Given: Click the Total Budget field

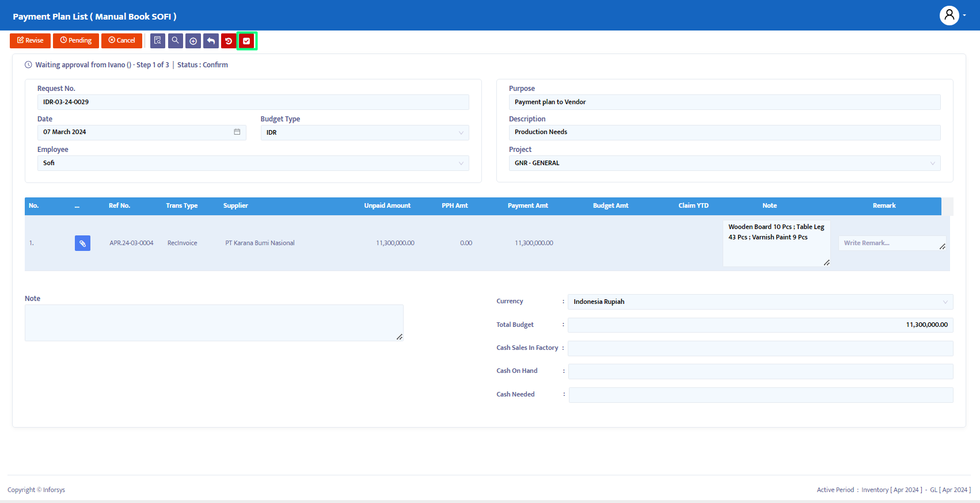Looking at the screenshot, I should tap(760, 325).
